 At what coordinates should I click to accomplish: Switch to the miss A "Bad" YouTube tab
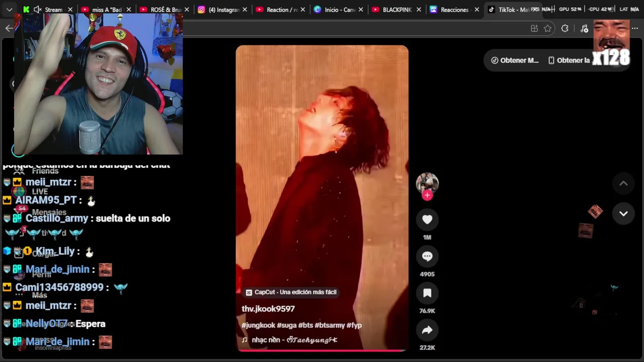tap(105, 10)
